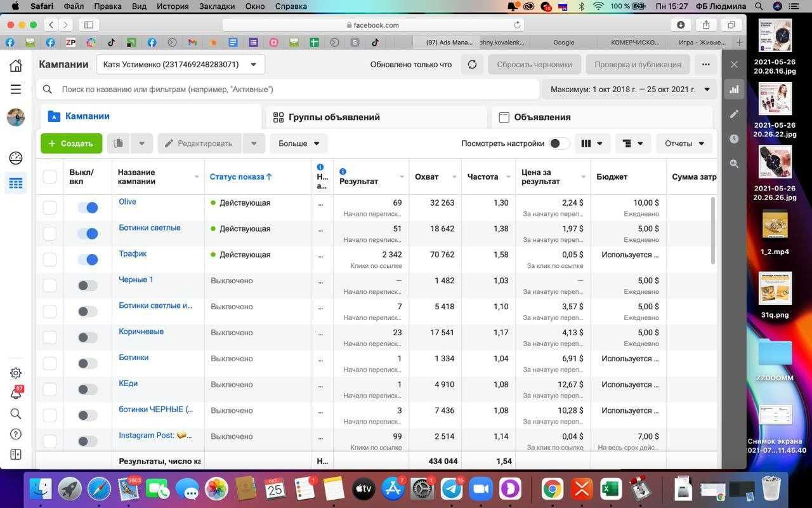The width and height of the screenshot is (812, 508).
Task: Open the help question mark icon
Action: 16,434
